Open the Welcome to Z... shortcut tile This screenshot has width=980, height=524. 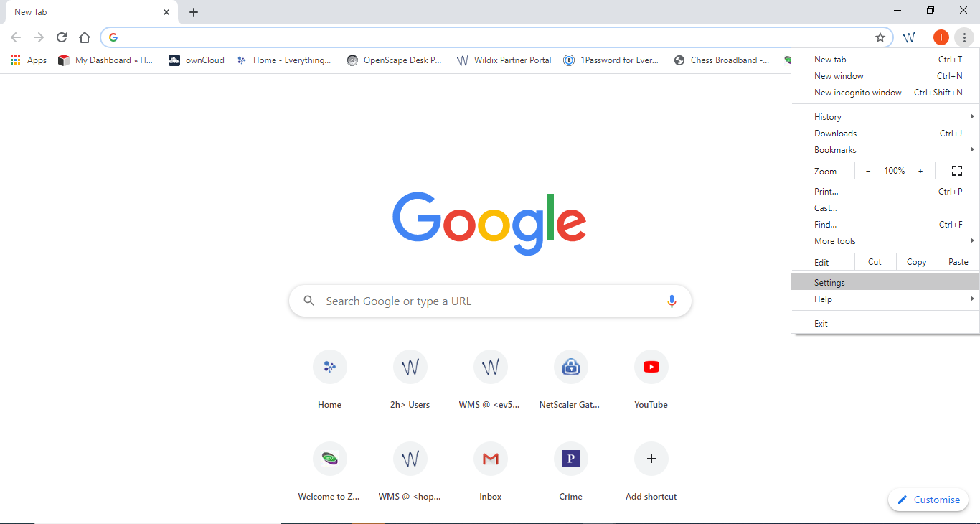330,472
